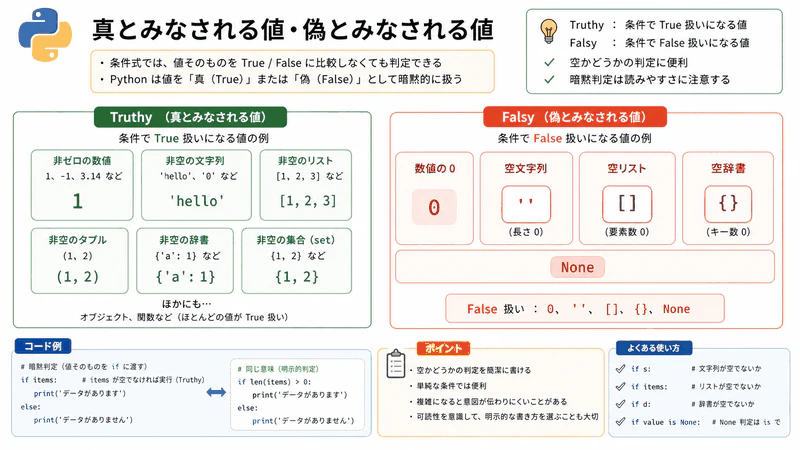Click the empty quotes '' box
This screenshot has height=450, width=800.
526,204
